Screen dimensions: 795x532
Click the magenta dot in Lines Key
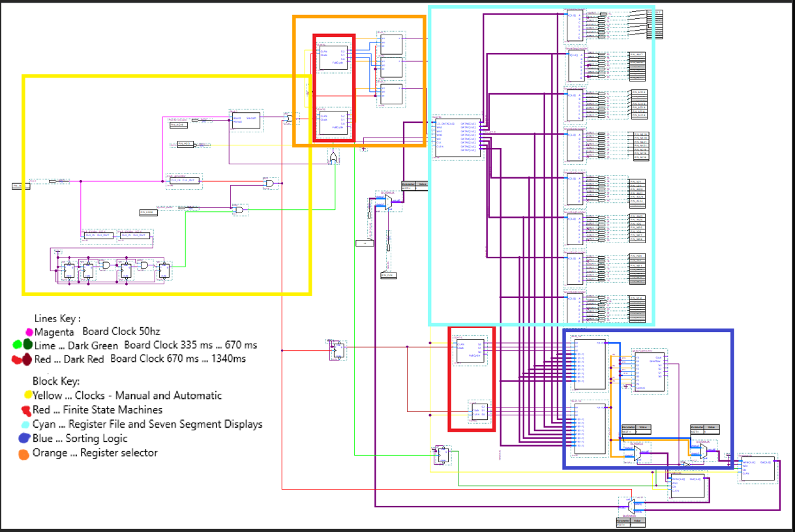click(x=29, y=332)
